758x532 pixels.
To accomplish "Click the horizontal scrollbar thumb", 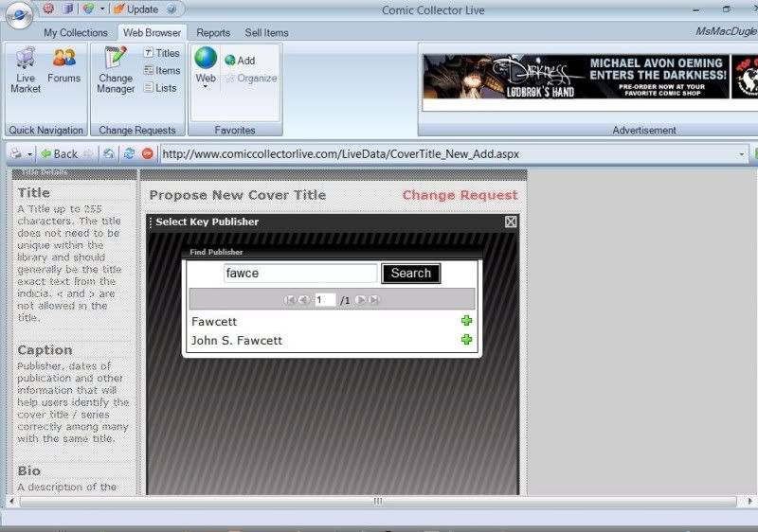I will 377,501.
